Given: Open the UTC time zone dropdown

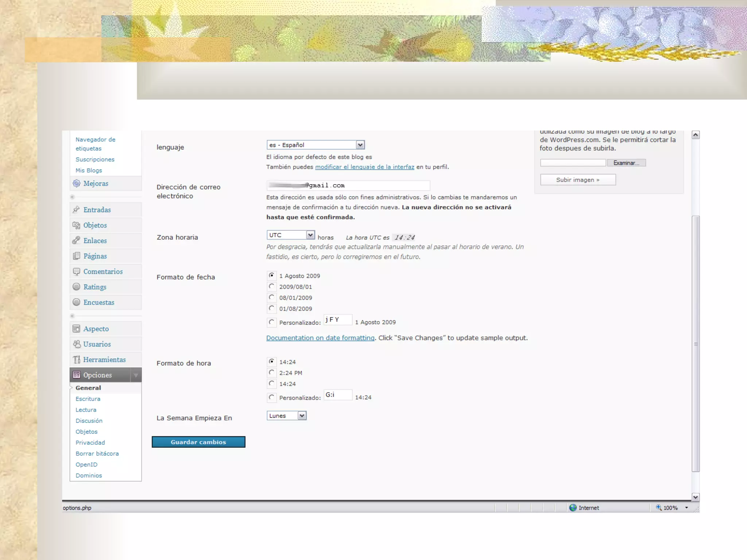Looking at the screenshot, I should coord(310,235).
